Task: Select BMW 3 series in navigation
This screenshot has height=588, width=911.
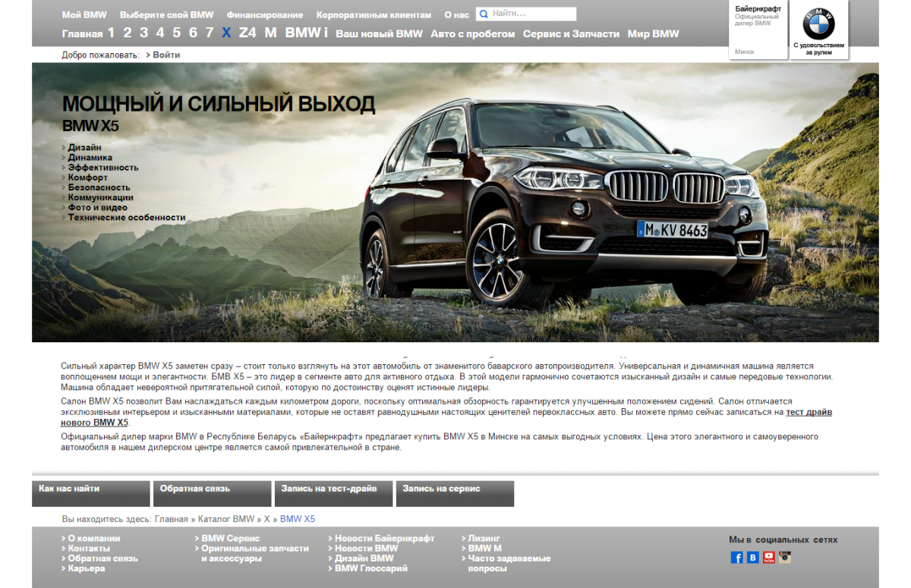Action: pyautogui.click(x=143, y=33)
